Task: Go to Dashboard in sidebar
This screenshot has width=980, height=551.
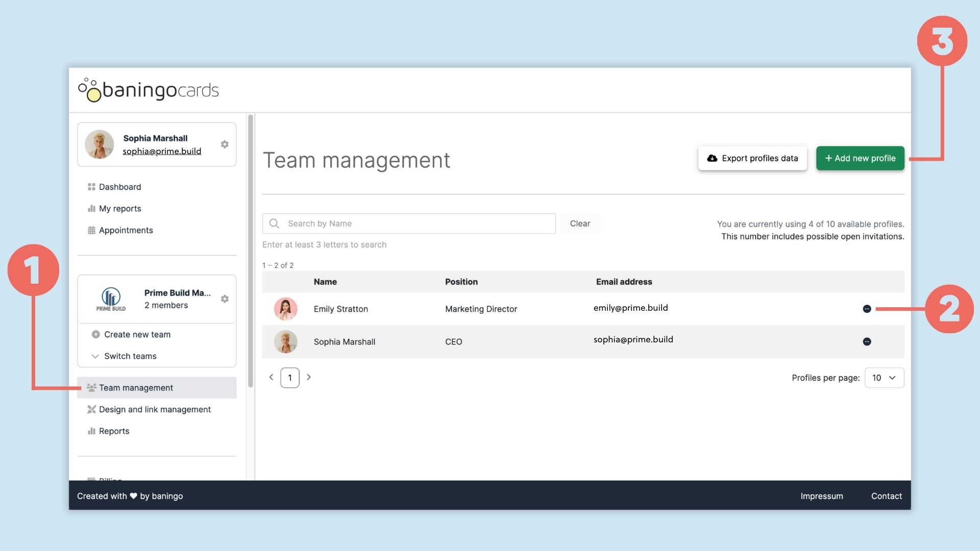Action: [120, 187]
